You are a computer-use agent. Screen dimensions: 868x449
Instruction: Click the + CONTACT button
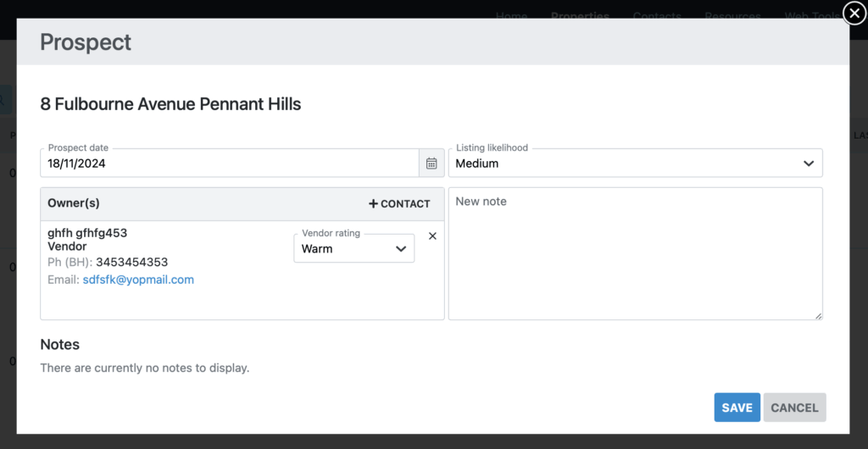coord(399,204)
